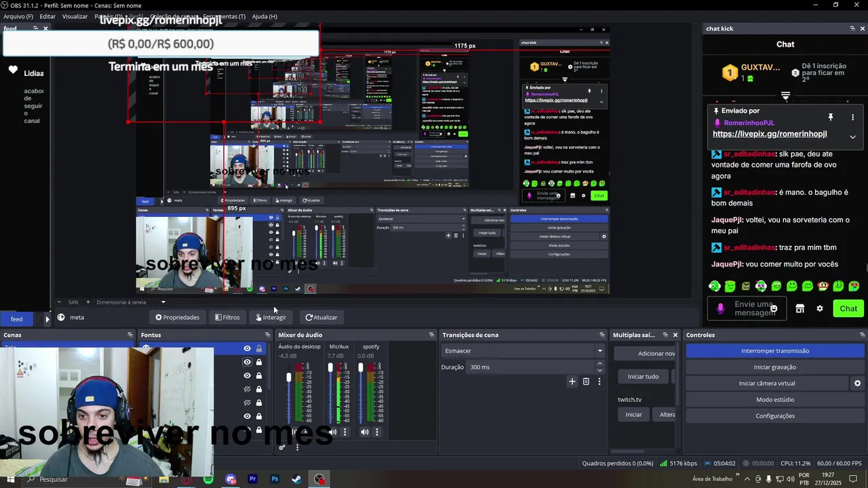The image size is (868, 488).
Task: Decrease transition duration with down arrow
Action: tap(599, 370)
